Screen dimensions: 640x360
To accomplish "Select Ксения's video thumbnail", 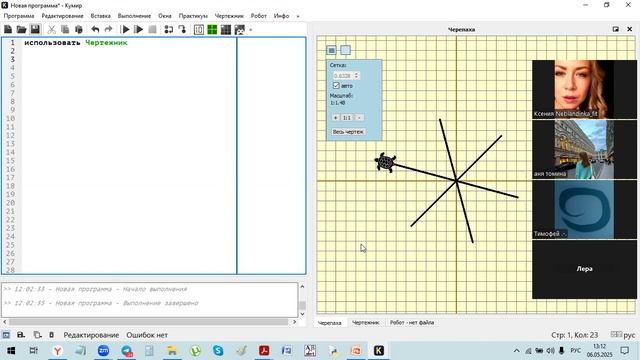I will [584, 89].
